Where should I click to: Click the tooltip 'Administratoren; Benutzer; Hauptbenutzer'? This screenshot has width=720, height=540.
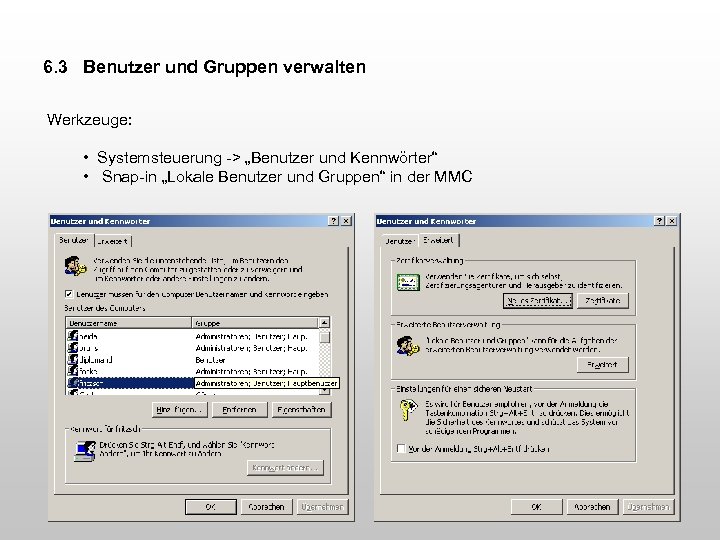pyautogui.click(x=267, y=383)
